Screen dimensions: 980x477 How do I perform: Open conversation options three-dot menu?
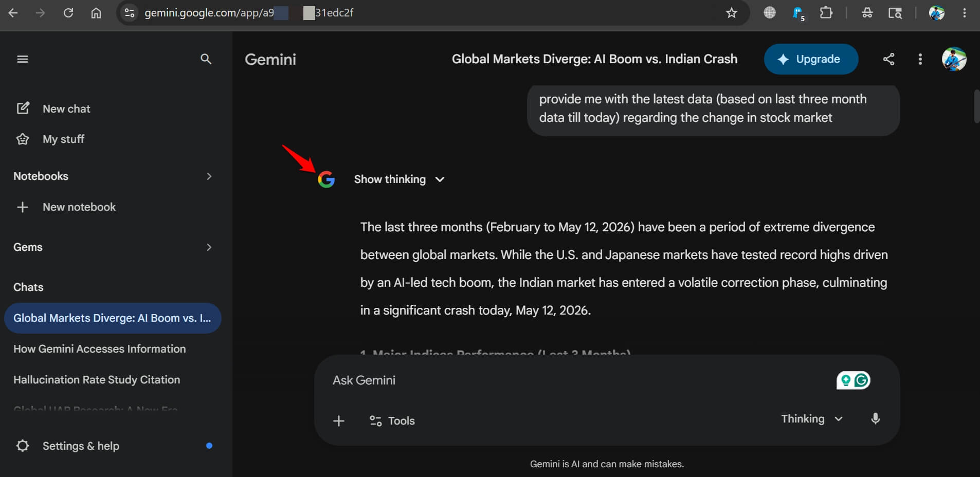(x=920, y=59)
